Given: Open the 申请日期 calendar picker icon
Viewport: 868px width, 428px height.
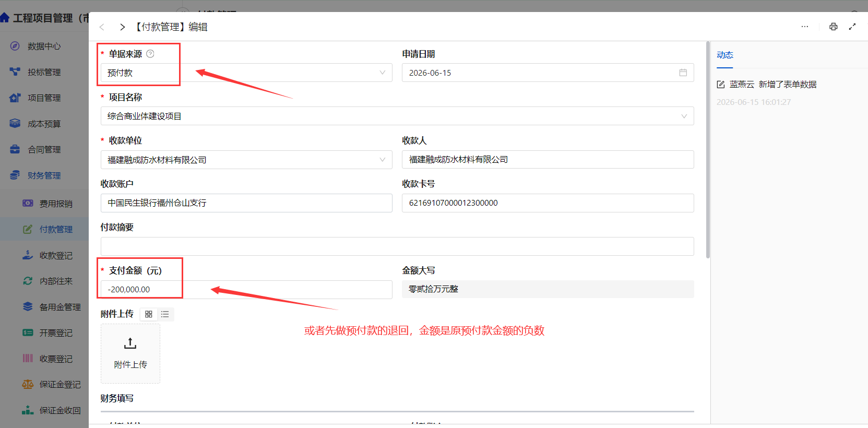Looking at the screenshot, I should 683,73.
